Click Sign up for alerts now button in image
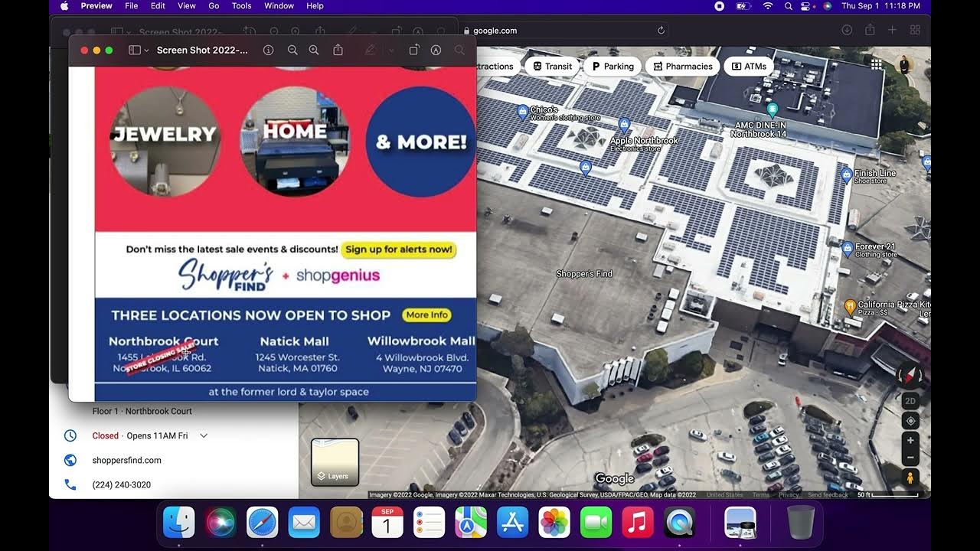Viewport: 980px width, 551px height. click(399, 249)
